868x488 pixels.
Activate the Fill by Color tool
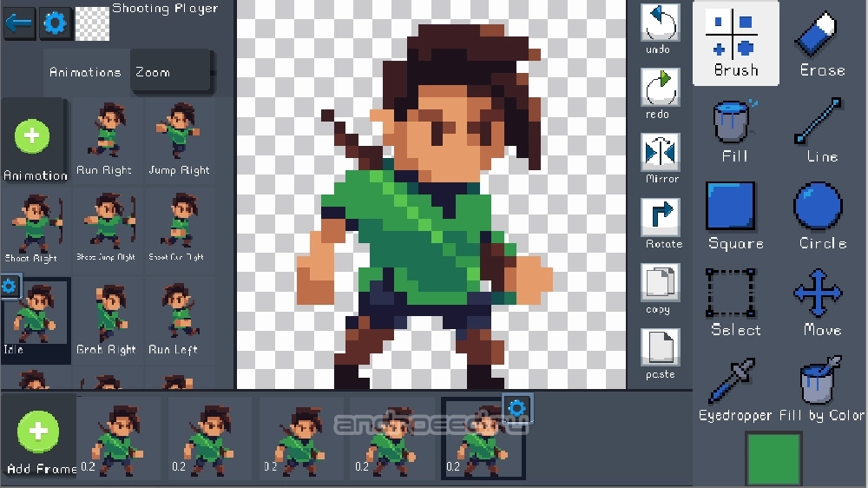coord(822,389)
